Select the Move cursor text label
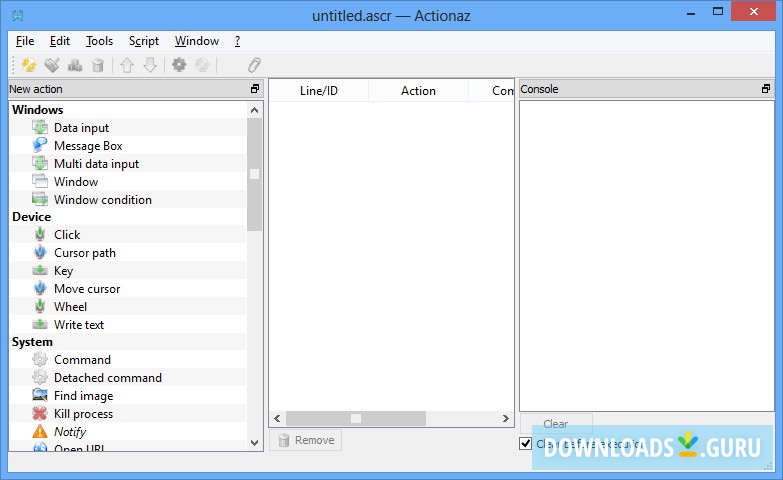The image size is (783, 480). point(87,288)
